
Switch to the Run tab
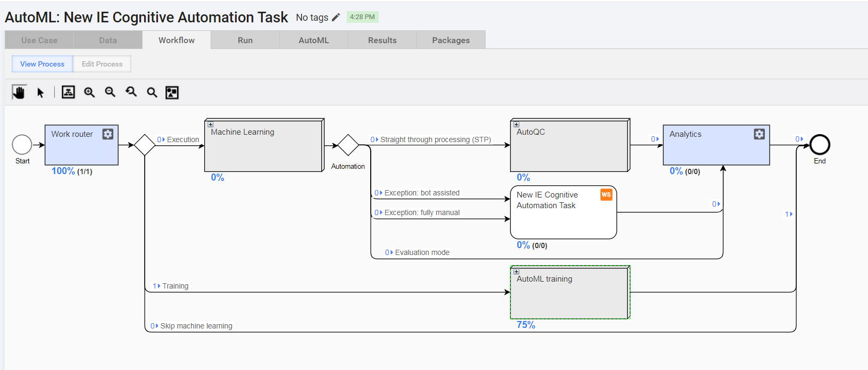tap(245, 40)
